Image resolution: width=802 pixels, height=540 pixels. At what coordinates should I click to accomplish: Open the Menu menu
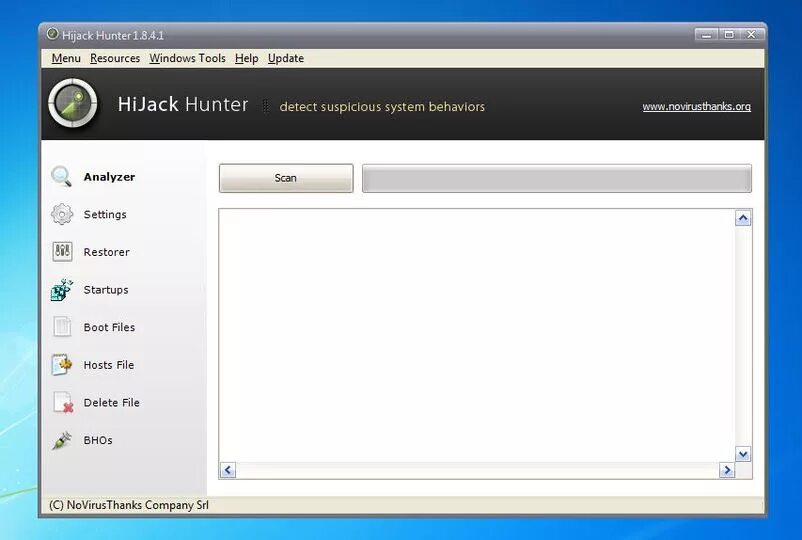pos(66,58)
